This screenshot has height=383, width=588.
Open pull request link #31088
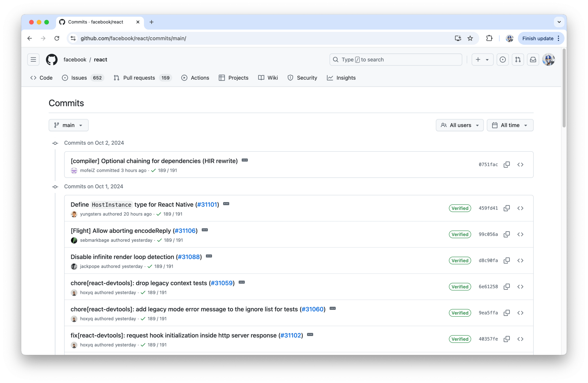pyautogui.click(x=189, y=257)
